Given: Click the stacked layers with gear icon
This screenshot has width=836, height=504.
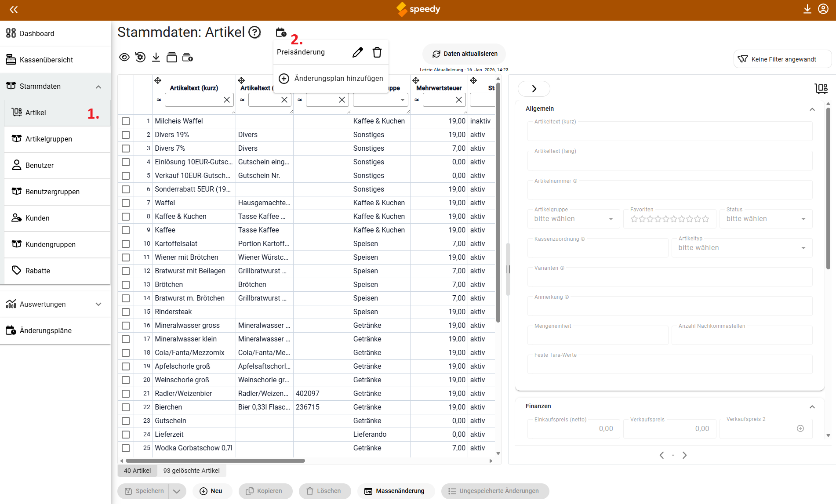Looking at the screenshot, I should pos(188,57).
